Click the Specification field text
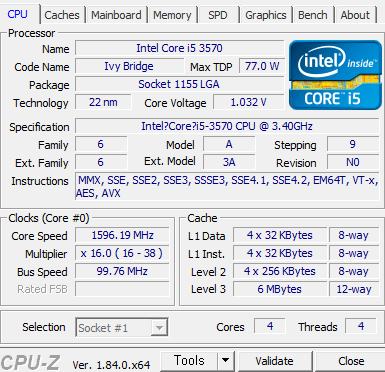 click(227, 126)
